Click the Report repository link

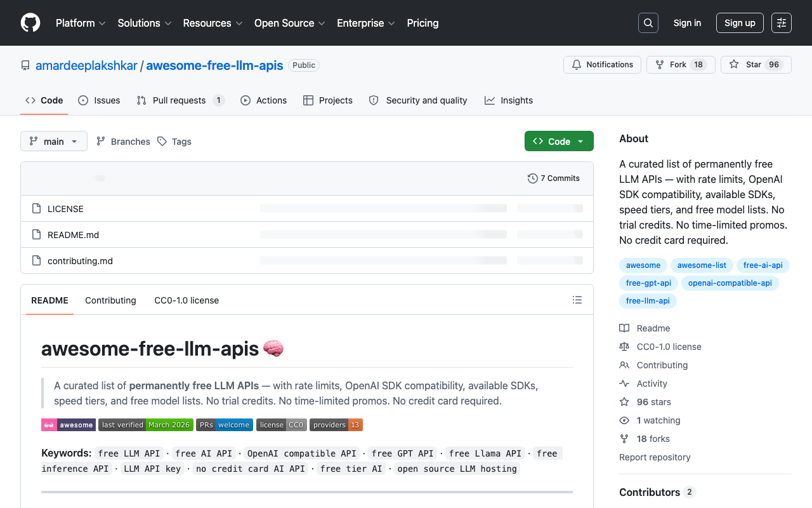point(655,457)
